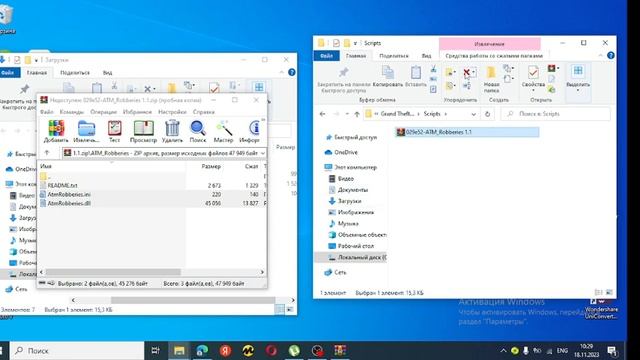
Task: Switch to Поделиться tab in Scripts window
Action: click(x=393, y=56)
